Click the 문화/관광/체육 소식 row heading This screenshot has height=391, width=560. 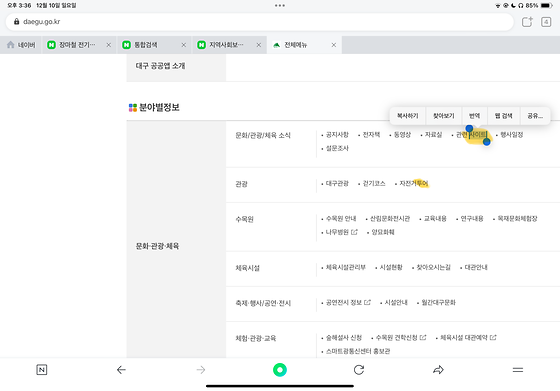263,135
